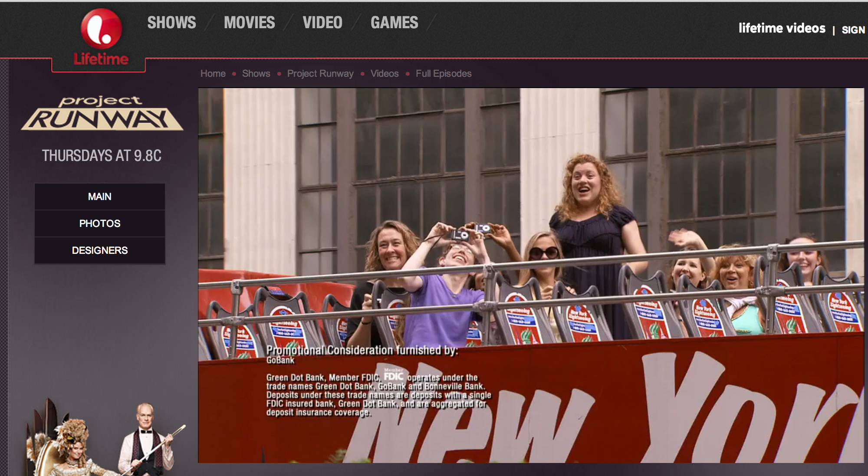Open the VIDEO menu
Image resolution: width=868 pixels, height=476 pixels.
(x=322, y=23)
